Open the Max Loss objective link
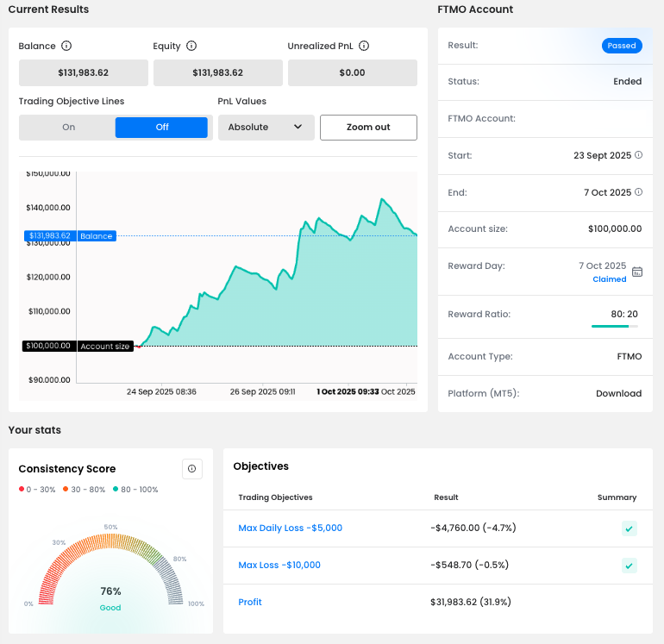Screen dimensions: 664x644 coord(279,565)
